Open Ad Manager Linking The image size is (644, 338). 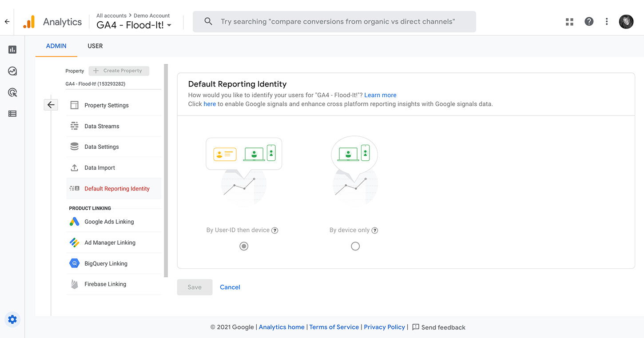click(114, 243)
